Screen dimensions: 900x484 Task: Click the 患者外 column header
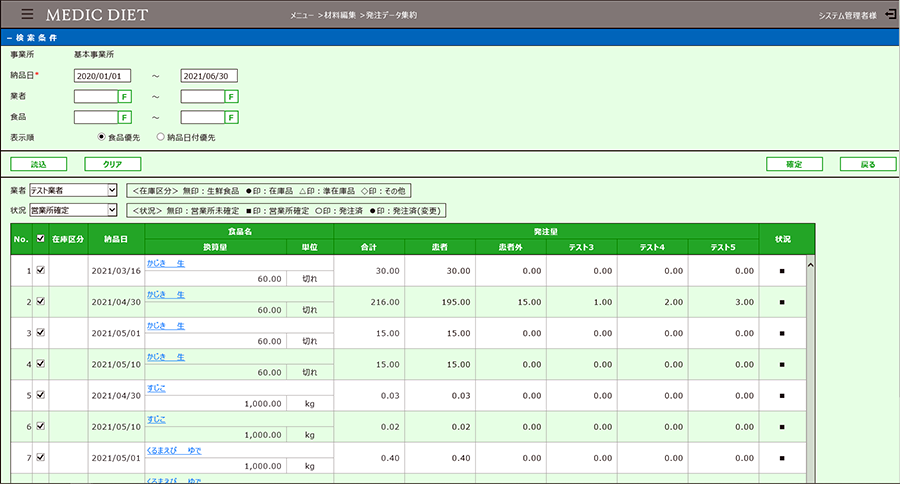511,247
